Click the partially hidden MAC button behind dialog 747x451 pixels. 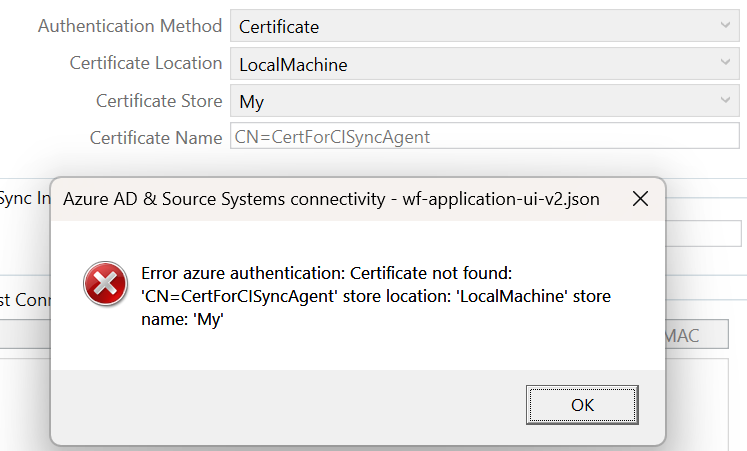[697, 334]
